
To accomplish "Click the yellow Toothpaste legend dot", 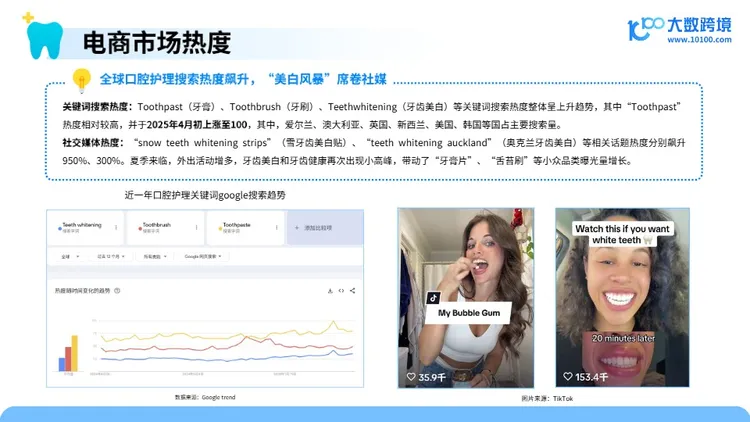I will 220,228.
